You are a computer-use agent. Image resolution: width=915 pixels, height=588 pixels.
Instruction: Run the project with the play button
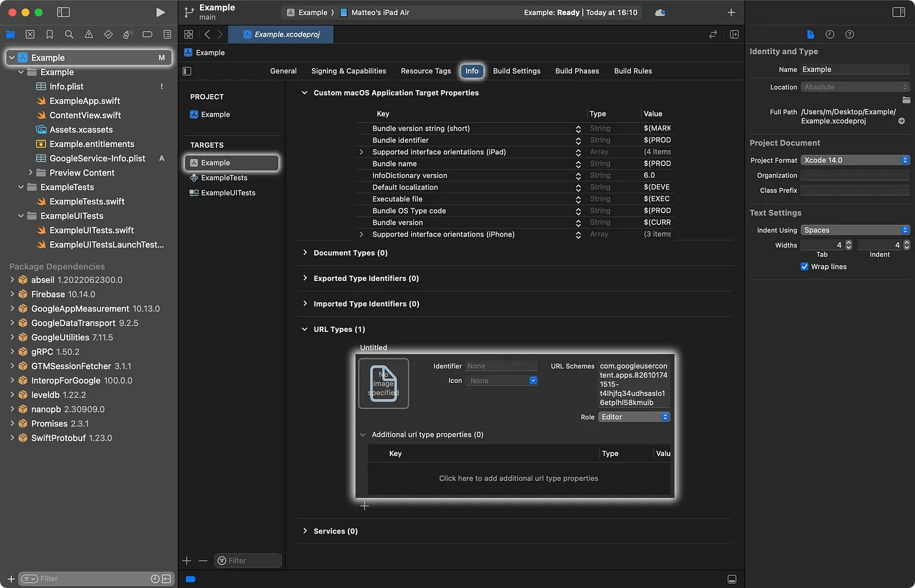(160, 12)
